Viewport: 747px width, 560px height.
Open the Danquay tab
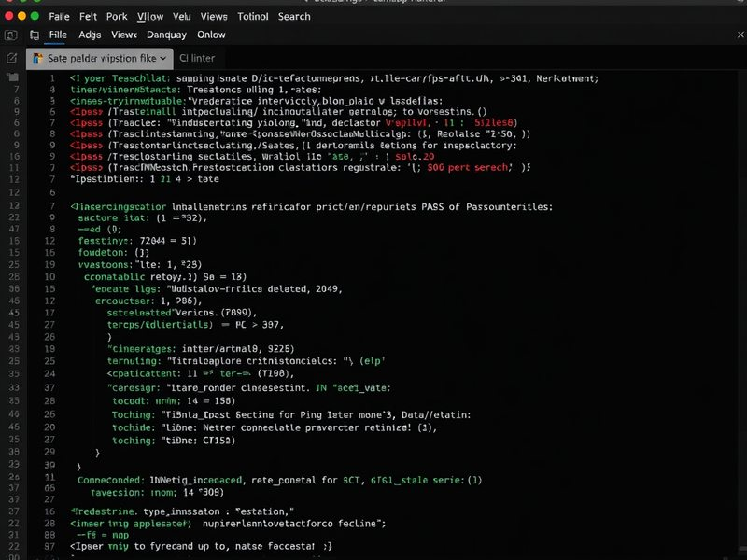click(x=166, y=35)
